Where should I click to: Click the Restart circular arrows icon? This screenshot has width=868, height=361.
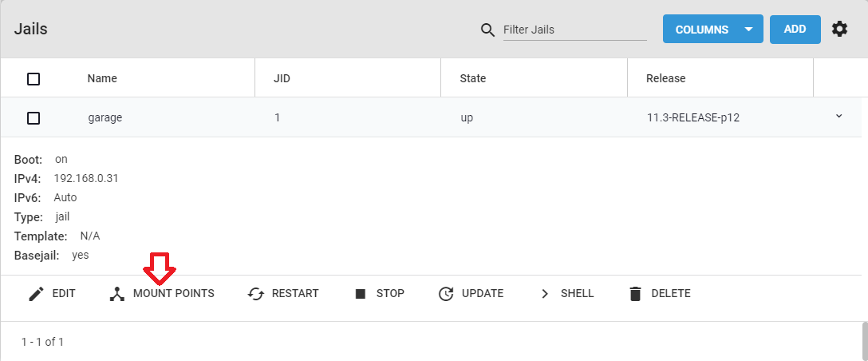click(x=256, y=294)
